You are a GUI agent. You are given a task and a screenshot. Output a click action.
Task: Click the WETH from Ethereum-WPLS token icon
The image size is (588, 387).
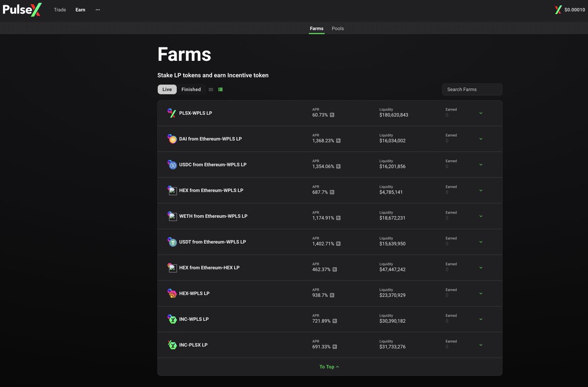171,216
